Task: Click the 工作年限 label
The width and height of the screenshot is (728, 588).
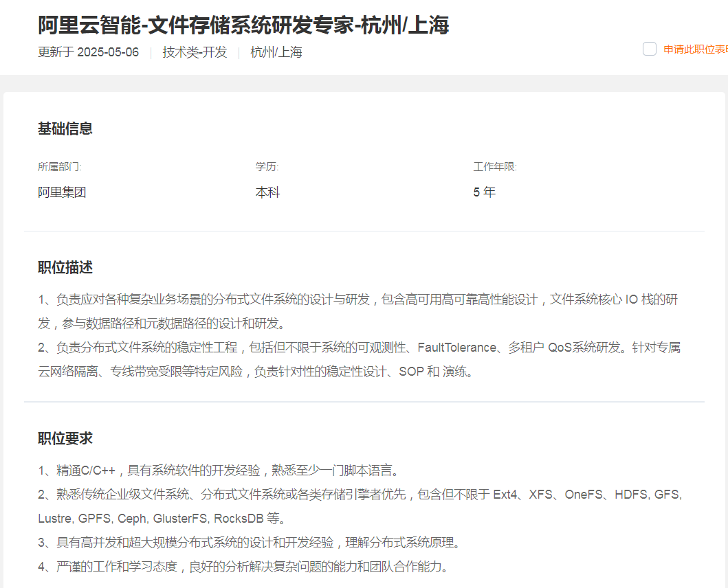Action: [x=495, y=167]
